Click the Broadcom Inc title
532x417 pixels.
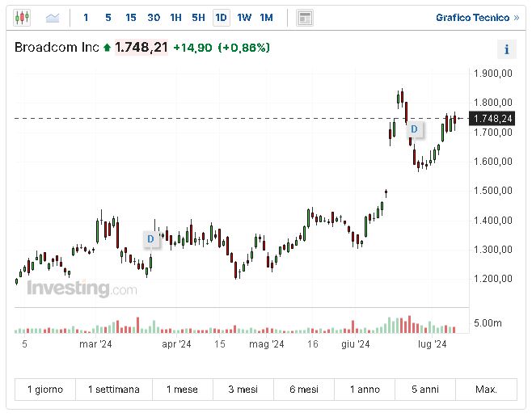tap(57, 48)
